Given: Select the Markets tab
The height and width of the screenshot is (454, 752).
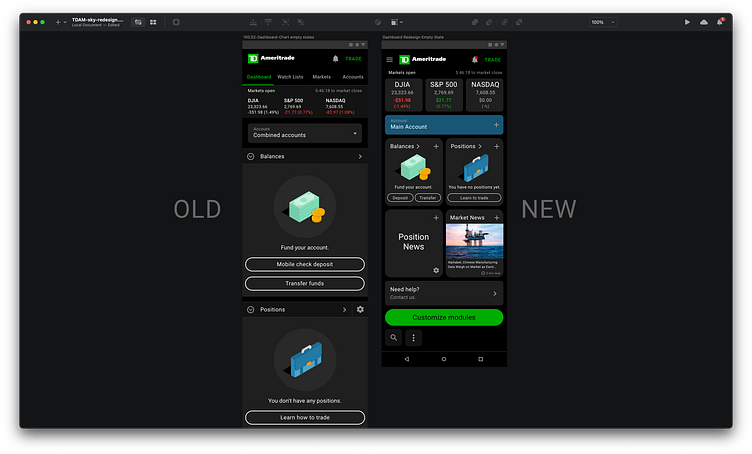Looking at the screenshot, I should (321, 77).
